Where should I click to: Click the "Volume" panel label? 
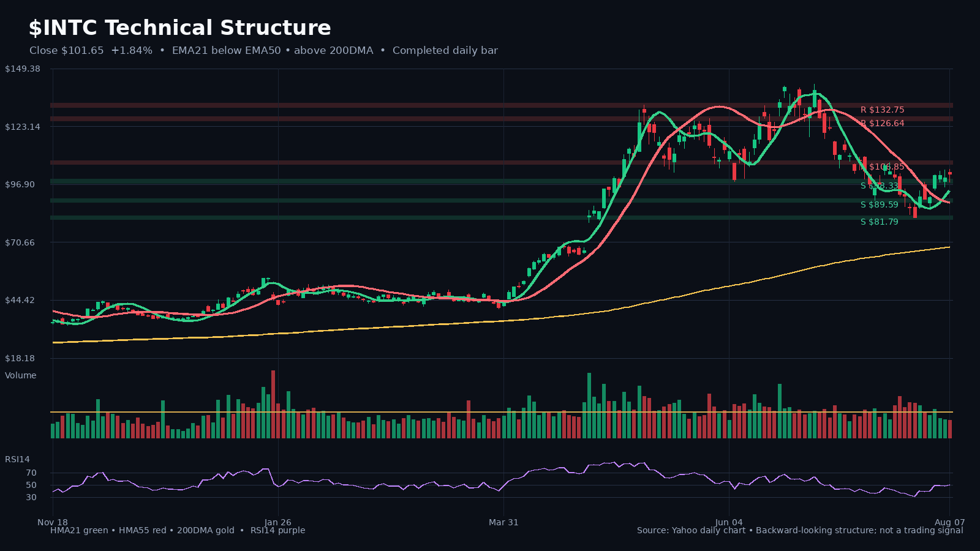click(21, 375)
